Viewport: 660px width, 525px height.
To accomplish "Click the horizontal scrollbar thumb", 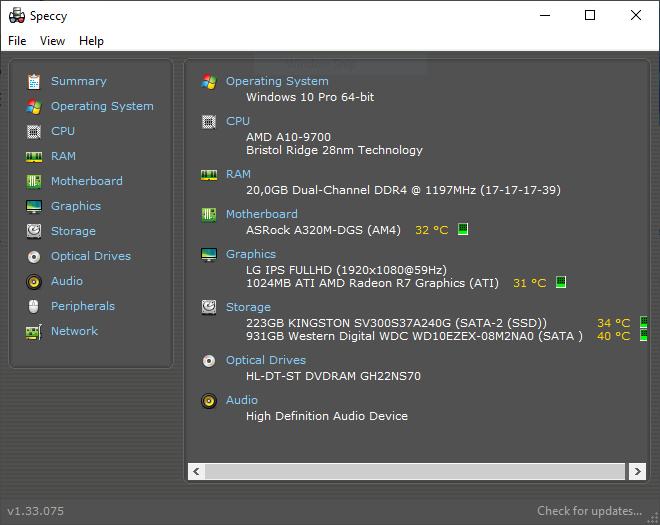I will click(415, 472).
